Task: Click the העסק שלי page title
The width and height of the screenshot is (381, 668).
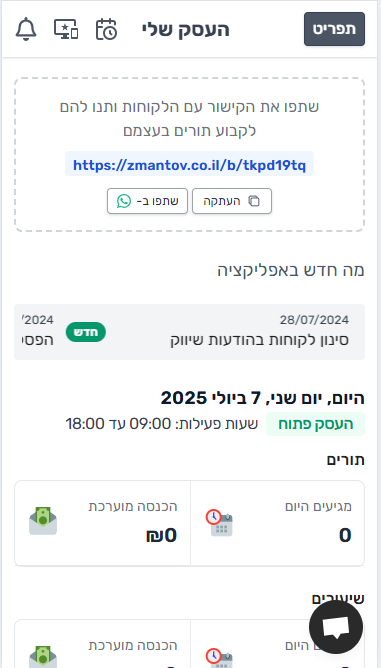Action: point(186,29)
